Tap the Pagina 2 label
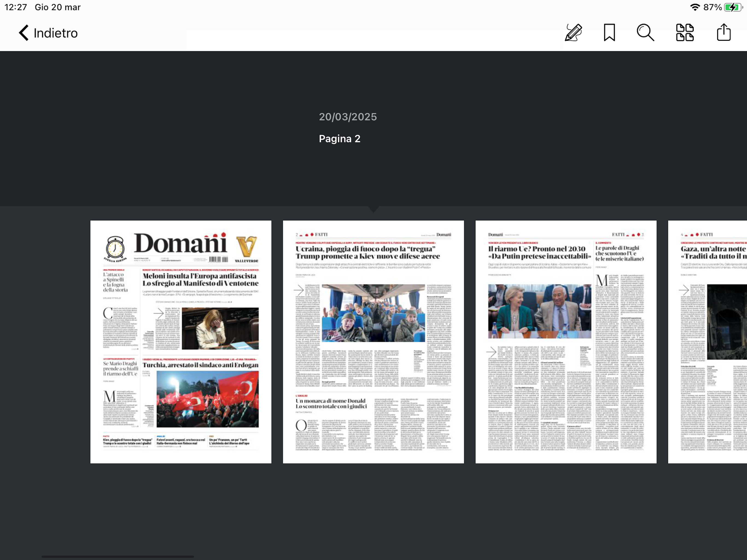The image size is (747, 560). click(x=339, y=138)
